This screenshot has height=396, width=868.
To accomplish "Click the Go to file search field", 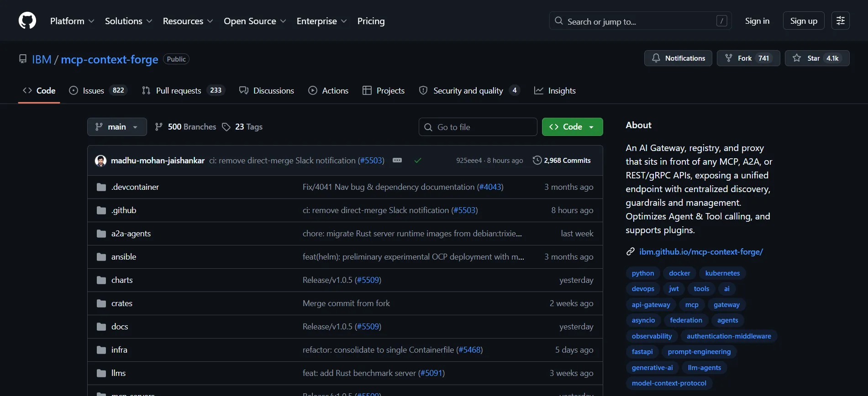I will (x=478, y=127).
